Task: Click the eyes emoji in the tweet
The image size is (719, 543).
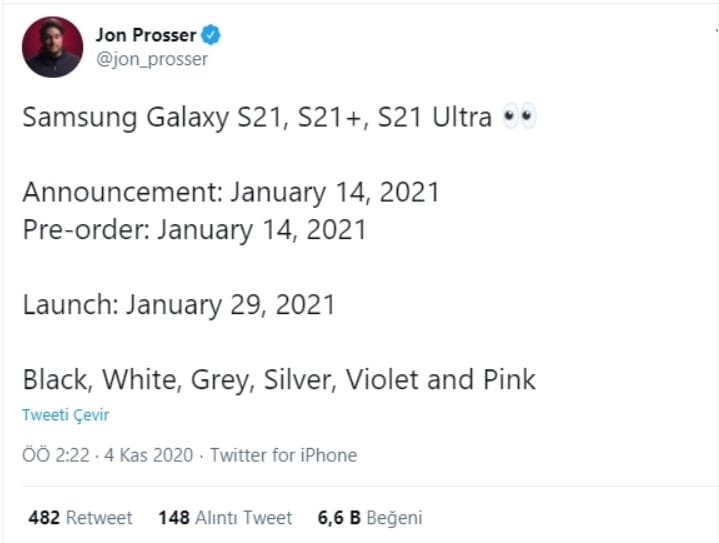Action: tap(520, 117)
